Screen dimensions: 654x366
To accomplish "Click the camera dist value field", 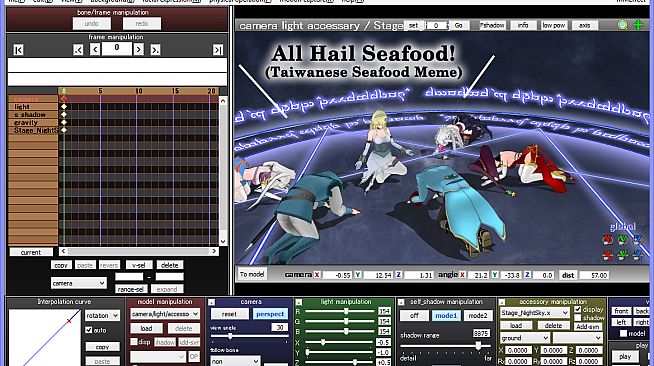I will coord(594,275).
